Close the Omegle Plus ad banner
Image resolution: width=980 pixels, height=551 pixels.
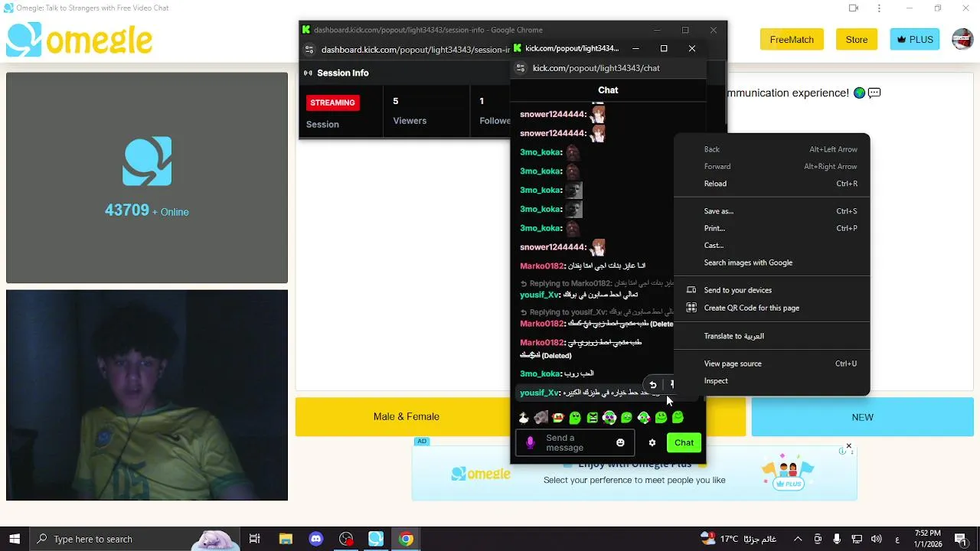(x=848, y=446)
